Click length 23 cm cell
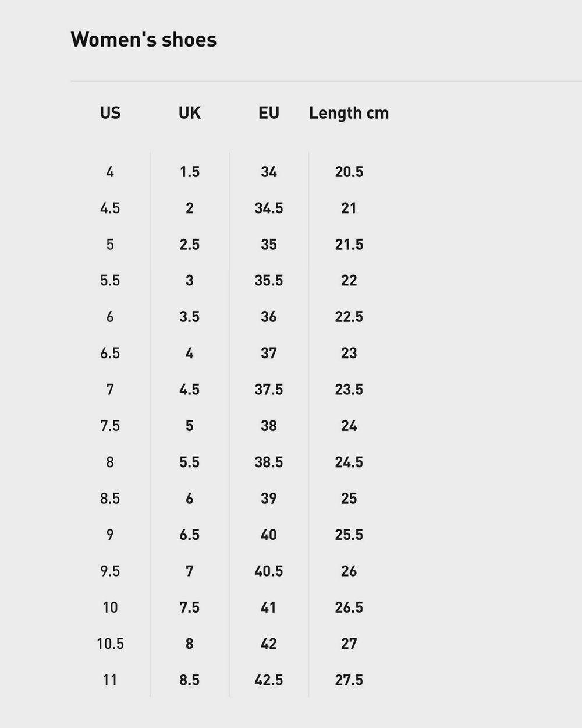 pyautogui.click(x=349, y=353)
